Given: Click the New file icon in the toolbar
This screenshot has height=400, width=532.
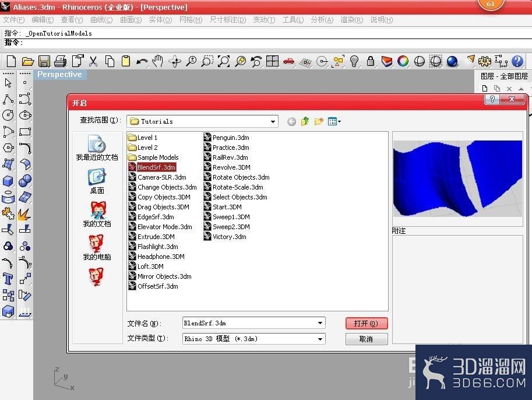Looking at the screenshot, I should coord(11,61).
